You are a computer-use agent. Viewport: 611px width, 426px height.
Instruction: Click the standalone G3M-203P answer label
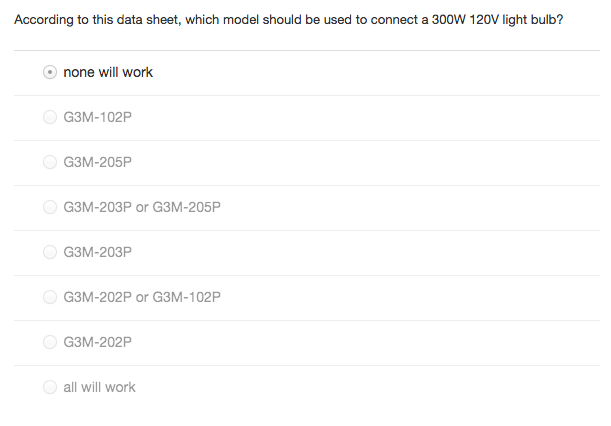(97, 253)
